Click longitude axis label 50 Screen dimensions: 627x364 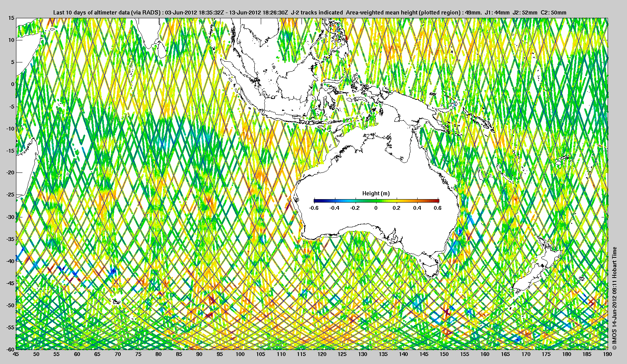36,354
